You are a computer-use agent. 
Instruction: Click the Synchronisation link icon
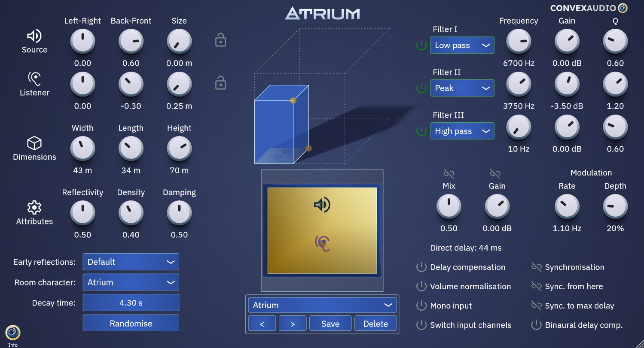pyautogui.click(x=536, y=267)
